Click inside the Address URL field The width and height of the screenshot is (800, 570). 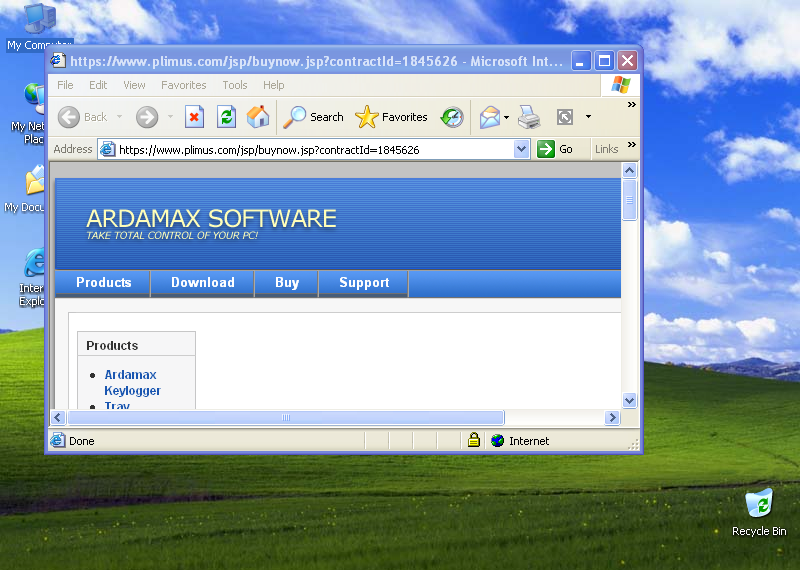[314, 150]
